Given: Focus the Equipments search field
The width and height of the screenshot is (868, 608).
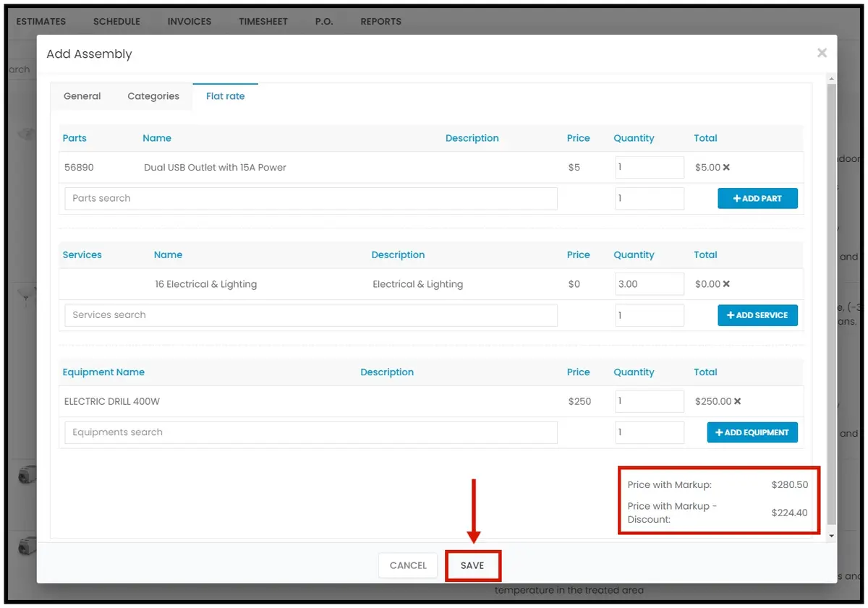Looking at the screenshot, I should [x=311, y=432].
